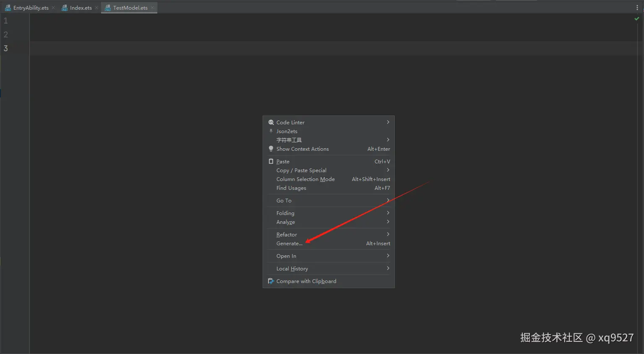Select Json2ets from the context menu
Screen dimensions: 644x354
click(329, 131)
